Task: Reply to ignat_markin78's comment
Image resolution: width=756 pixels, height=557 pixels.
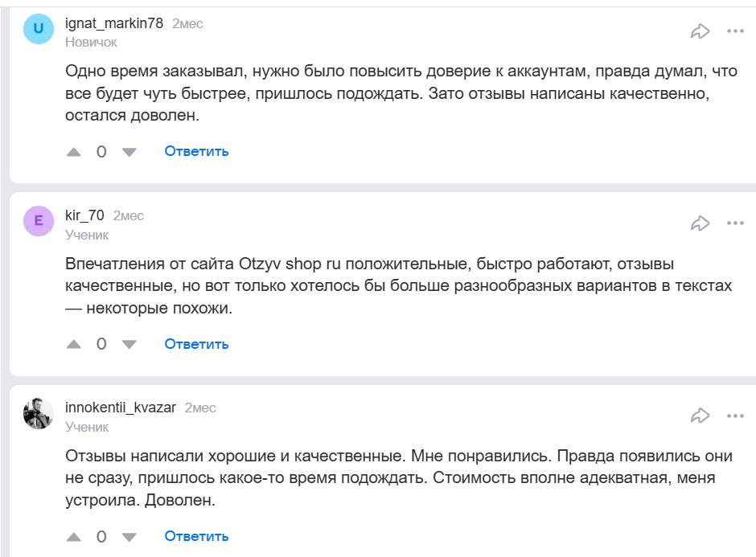Action: [x=196, y=151]
